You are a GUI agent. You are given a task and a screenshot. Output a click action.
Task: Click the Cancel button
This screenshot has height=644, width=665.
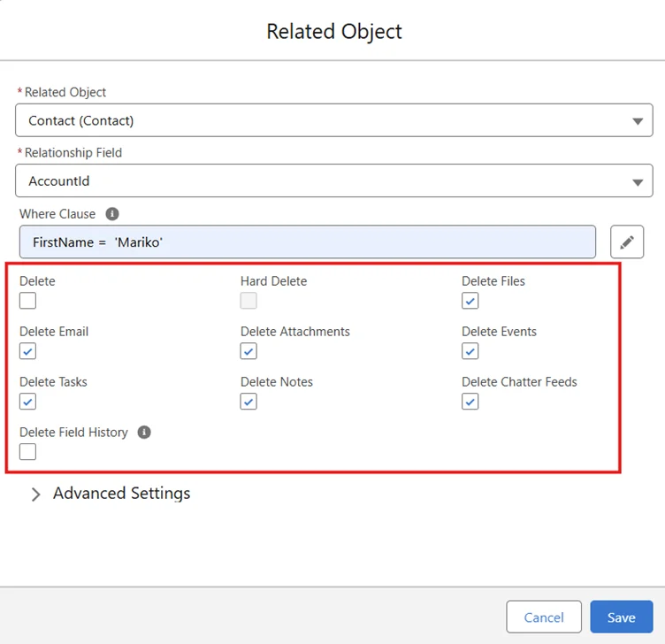tap(544, 617)
